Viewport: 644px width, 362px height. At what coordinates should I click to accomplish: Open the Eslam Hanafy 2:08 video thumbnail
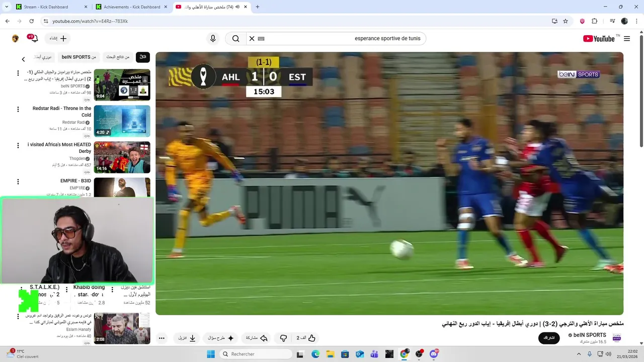tap(122, 328)
